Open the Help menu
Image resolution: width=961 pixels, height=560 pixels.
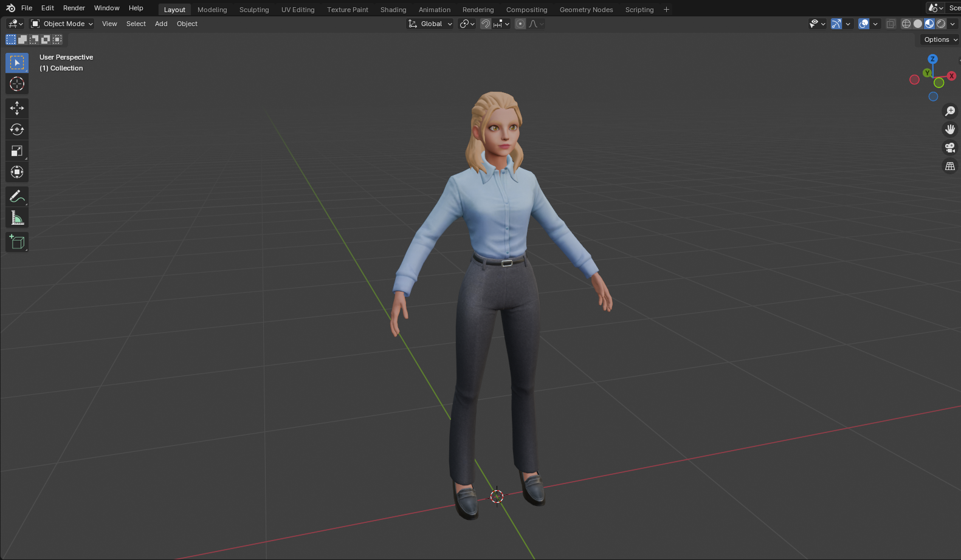pos(136,8)
